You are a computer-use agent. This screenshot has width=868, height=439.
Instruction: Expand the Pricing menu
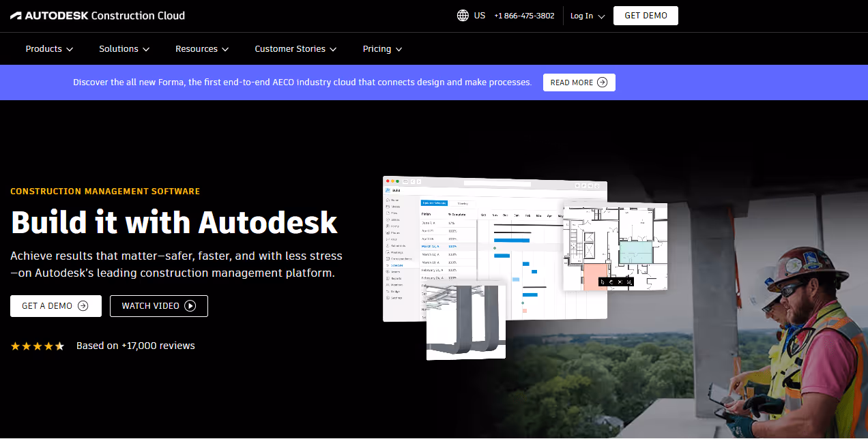[x=383, y=49]
